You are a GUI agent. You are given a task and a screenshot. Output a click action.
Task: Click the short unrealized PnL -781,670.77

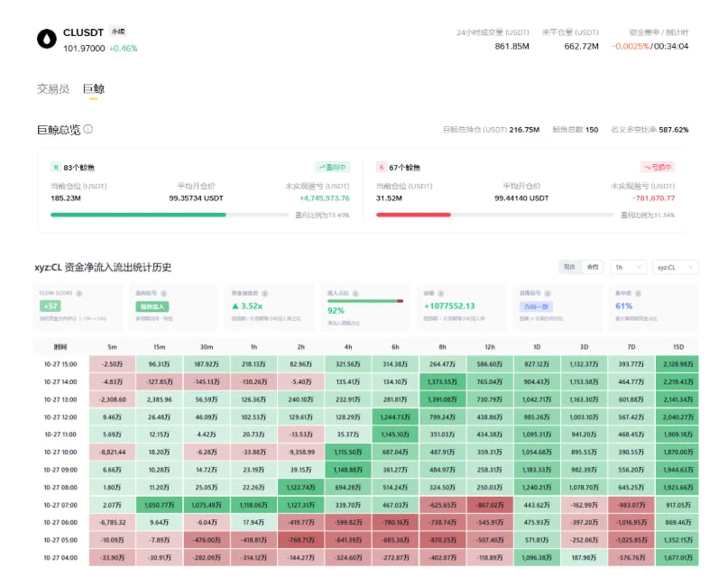pyautogui.click(x=653, y=198)
